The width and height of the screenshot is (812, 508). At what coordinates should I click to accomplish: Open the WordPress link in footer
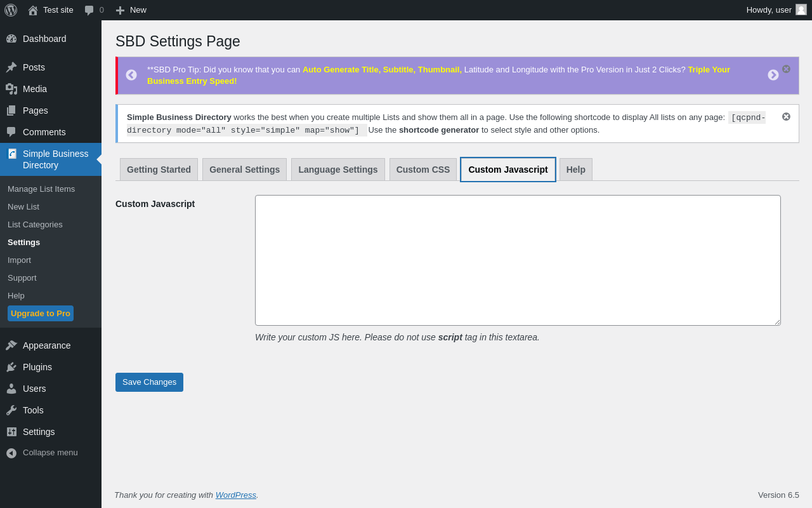[x=236, y=495]
